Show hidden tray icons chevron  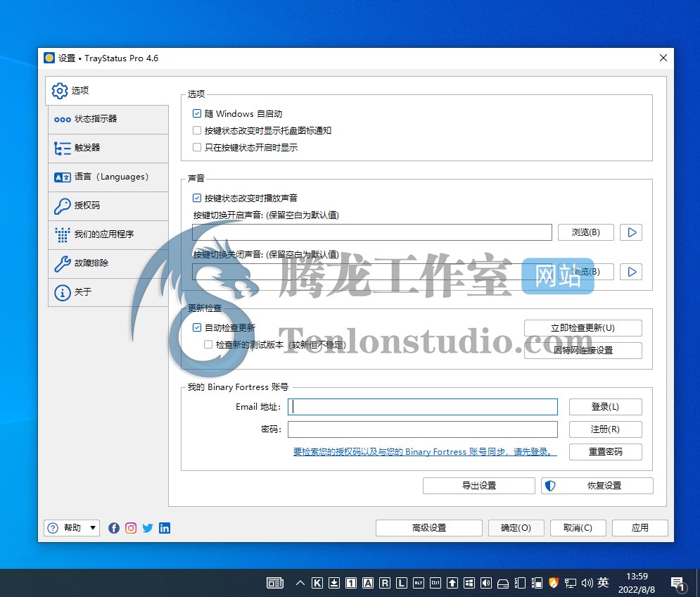coord(300,583)
